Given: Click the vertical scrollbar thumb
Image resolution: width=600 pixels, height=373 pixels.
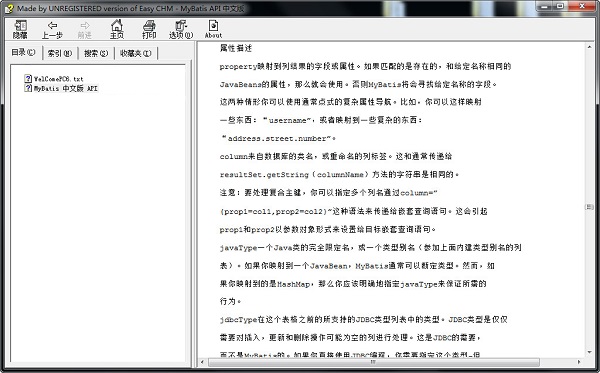Looking at the screenshot, I should point(589,207).
